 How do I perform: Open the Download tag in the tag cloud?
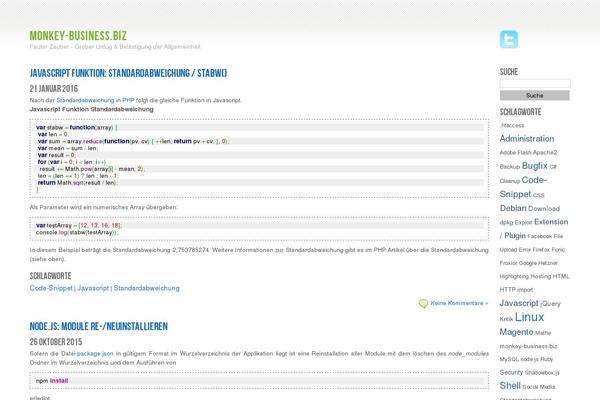click(x=543, y=209)
